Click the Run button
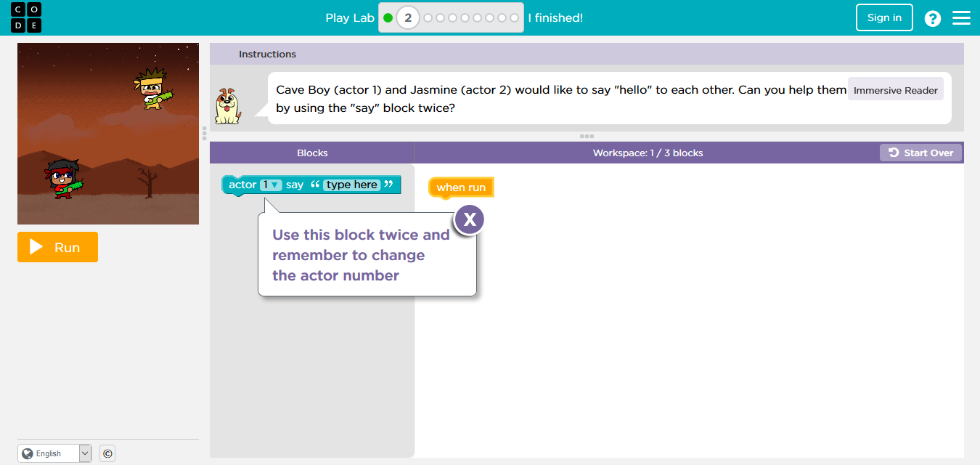 [57, 247]
